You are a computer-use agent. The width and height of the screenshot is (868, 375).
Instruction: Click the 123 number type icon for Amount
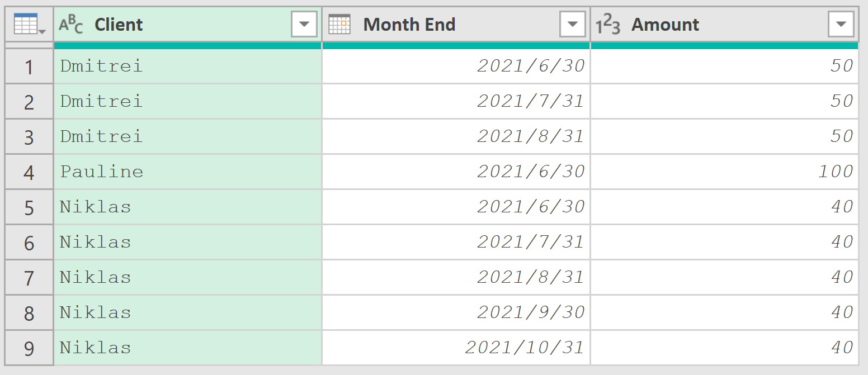(x=608, y=25)
